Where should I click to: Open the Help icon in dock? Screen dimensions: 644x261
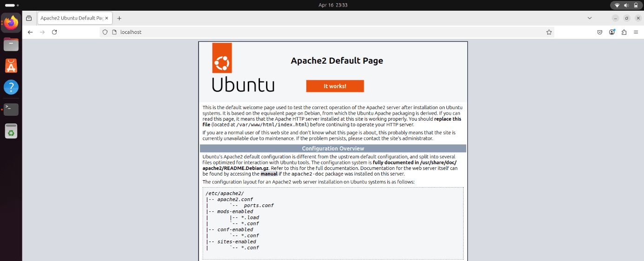click(x=11, y=87)
